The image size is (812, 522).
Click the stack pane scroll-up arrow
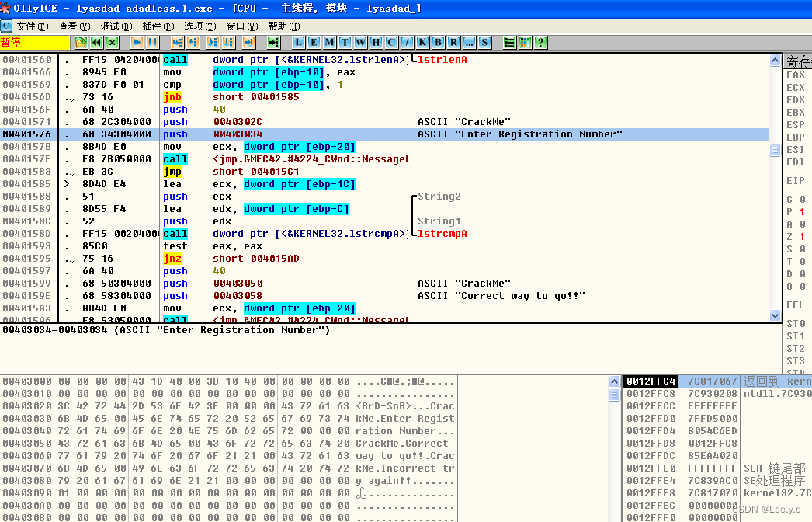[x=614, y=382]
